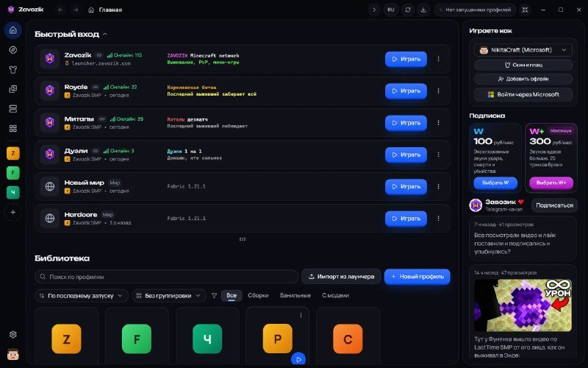Open the gallery icon in the sidebar
The width and height of the screenshot is (588, 368).
pos(13,89)
